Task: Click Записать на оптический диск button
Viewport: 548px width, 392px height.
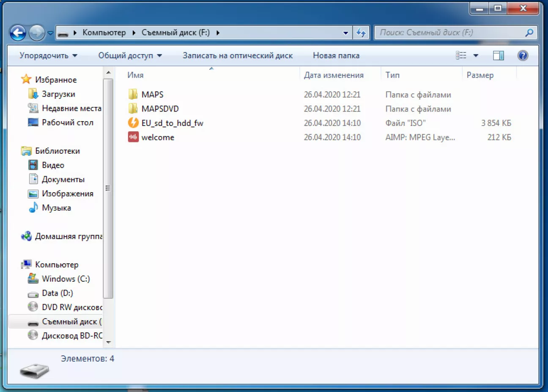Action: click(x=237, y=55)
